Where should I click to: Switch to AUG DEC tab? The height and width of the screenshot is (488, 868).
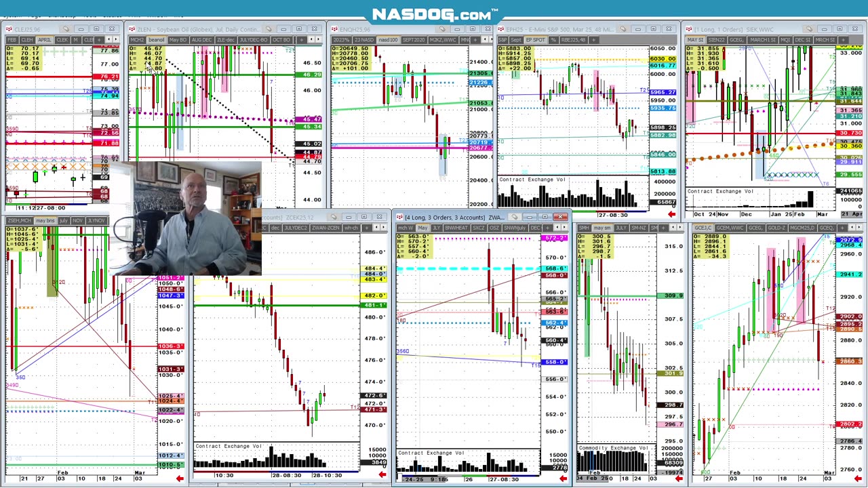click(x=201, y=40)
